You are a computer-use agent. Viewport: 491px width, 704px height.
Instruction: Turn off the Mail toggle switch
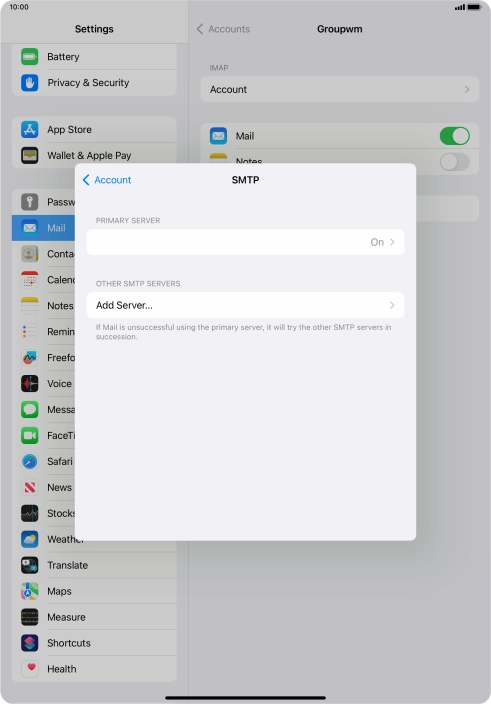455,136
